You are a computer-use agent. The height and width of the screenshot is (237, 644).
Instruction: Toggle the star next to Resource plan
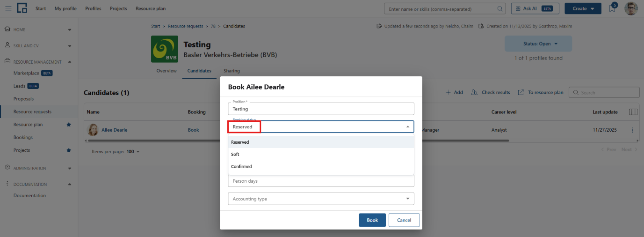[69, 125]
